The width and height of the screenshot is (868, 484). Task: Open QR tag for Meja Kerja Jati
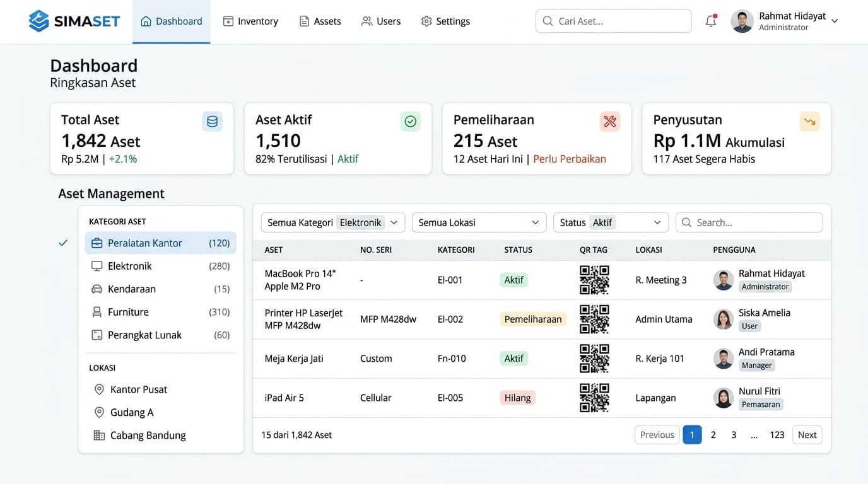coord(594,359)
